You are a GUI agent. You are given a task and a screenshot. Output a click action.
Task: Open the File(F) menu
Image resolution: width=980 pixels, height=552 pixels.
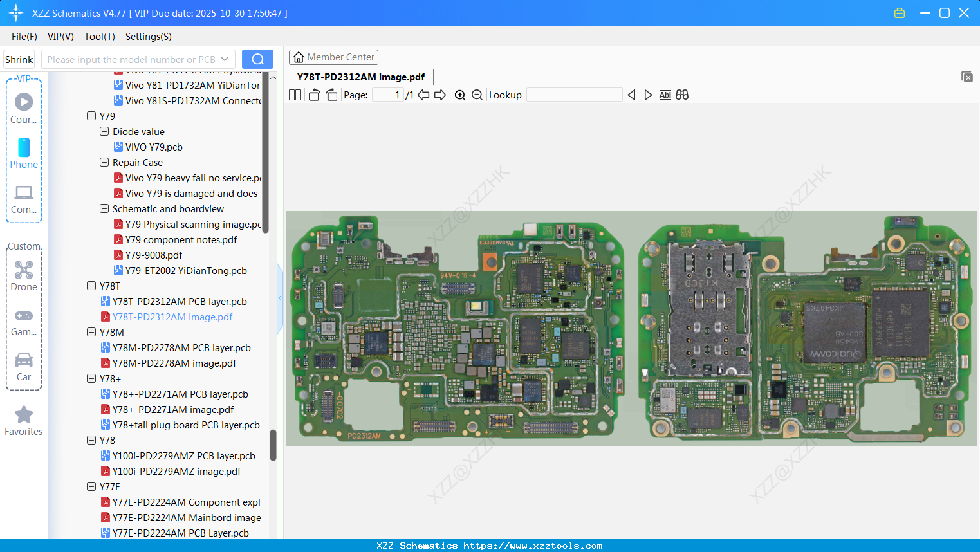point(24,37)
